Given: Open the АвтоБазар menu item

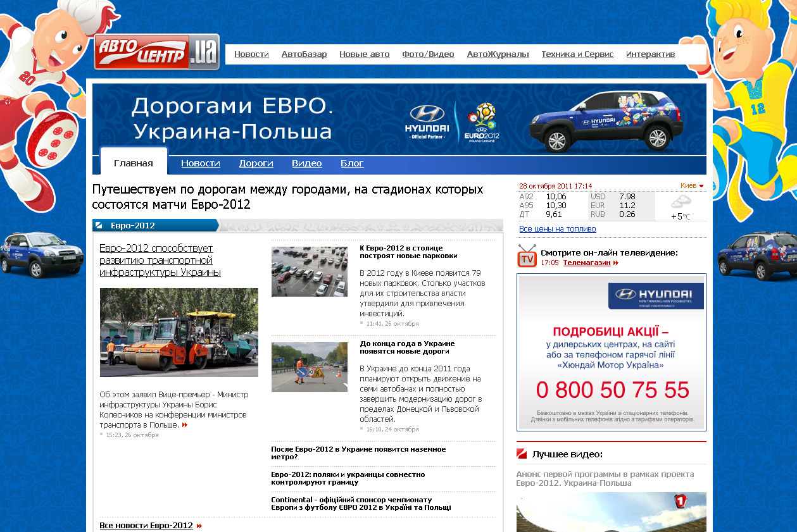Looking at the screenshot, I should coord(304,54).
